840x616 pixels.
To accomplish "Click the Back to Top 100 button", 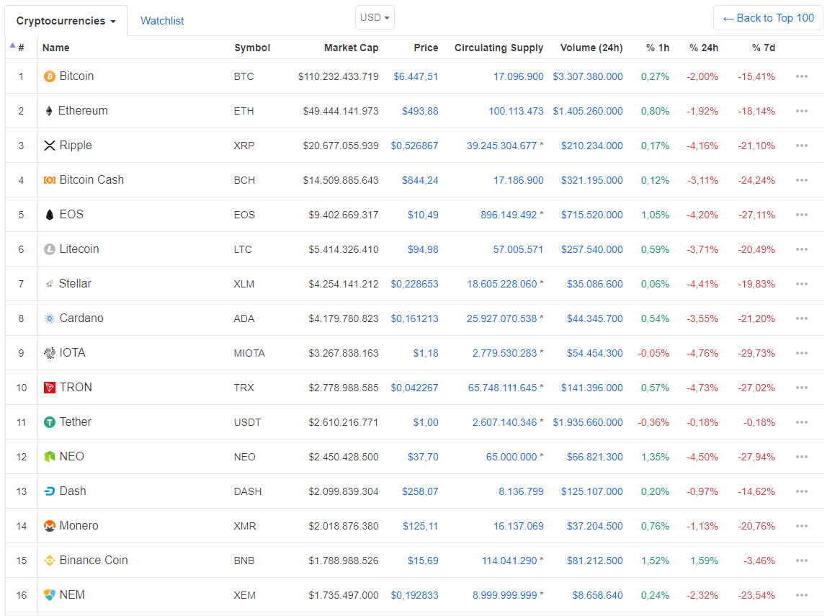I will coord(768,18).
